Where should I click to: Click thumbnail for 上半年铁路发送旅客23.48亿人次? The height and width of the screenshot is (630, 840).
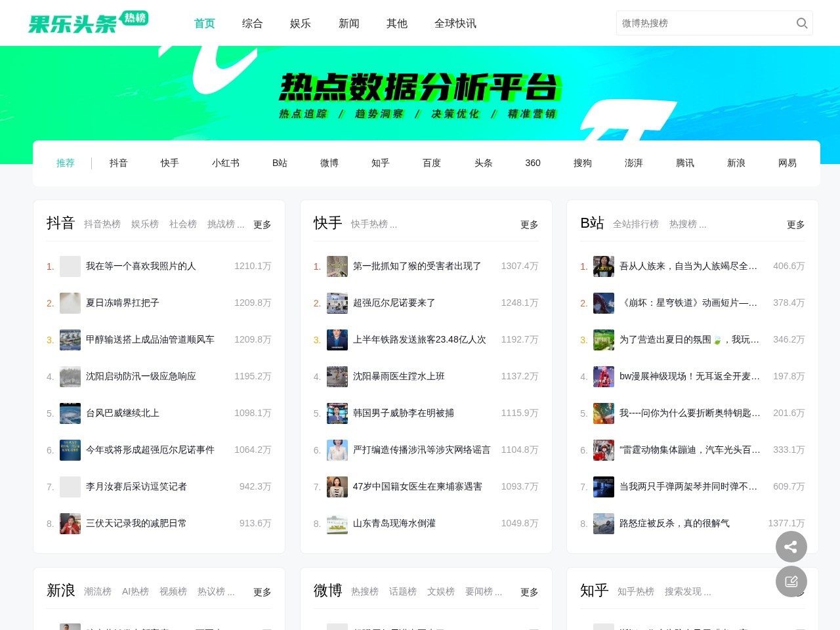[337, 340]
